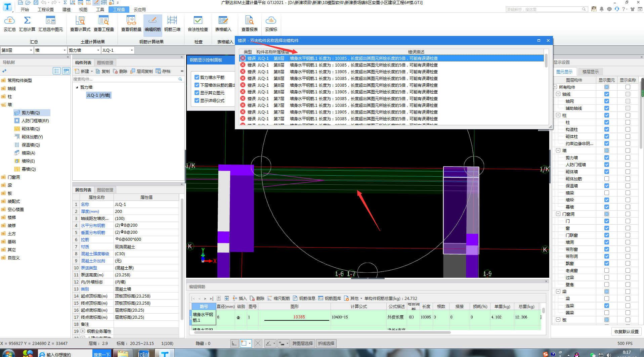Viewport: 644px width, 357px height.
Task: Select second JLQ-1 error row 第8层
Action: point(391,65)
